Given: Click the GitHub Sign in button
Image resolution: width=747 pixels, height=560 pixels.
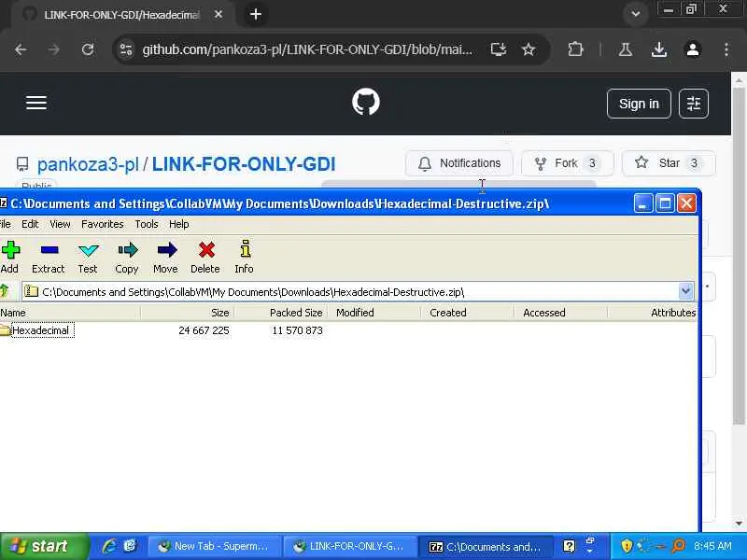Looking at the screenshot, I should (639, 104).
